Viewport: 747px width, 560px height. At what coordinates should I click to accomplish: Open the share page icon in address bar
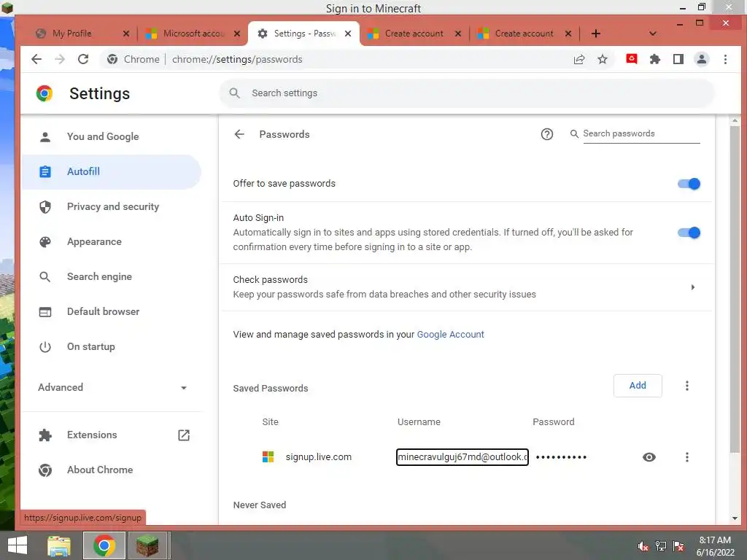579,60
